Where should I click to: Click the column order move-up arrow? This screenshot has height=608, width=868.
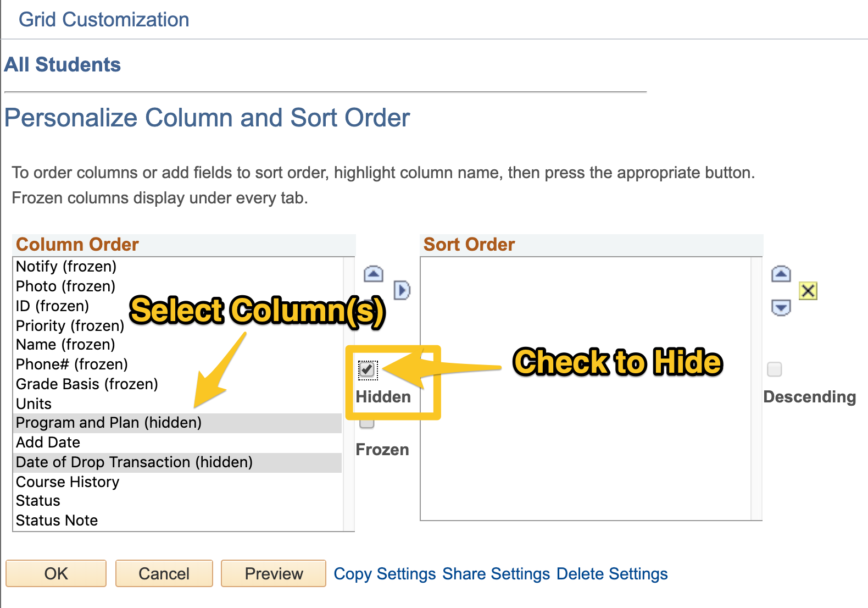pos(373,274)
